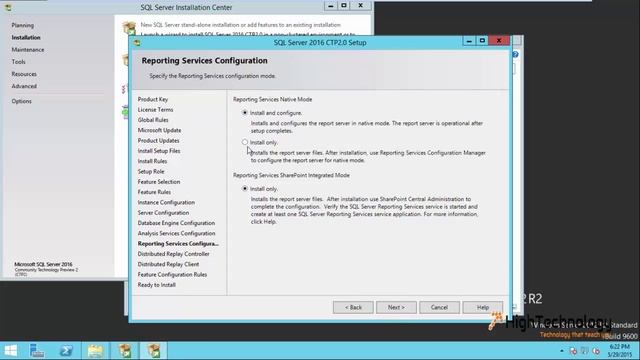Select Database Engine Configuration step
Image resolution: width=640 pixels, height=360 pixels.
point(176,223)
